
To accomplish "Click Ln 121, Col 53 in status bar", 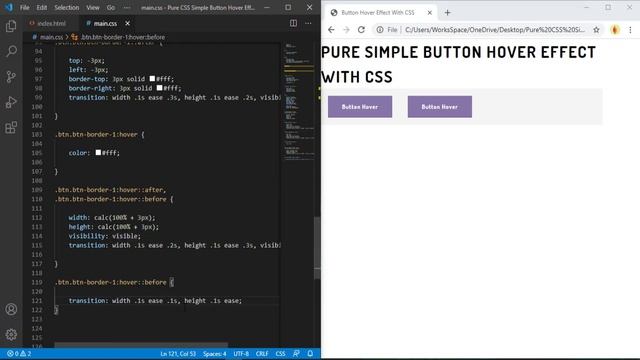I will pyautogui.click(x=178, y=353).
